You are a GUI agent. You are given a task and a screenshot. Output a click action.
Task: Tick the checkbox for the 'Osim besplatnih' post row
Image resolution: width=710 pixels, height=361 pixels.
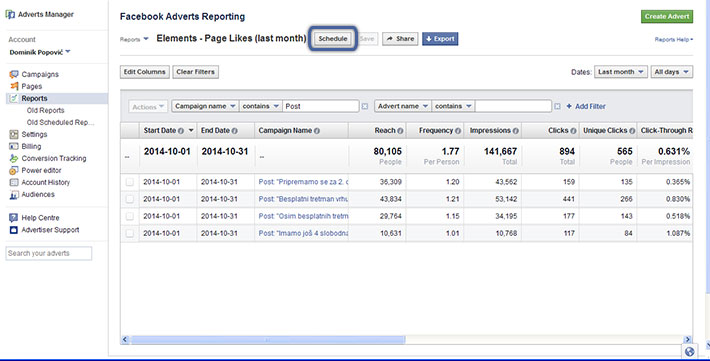130,217
